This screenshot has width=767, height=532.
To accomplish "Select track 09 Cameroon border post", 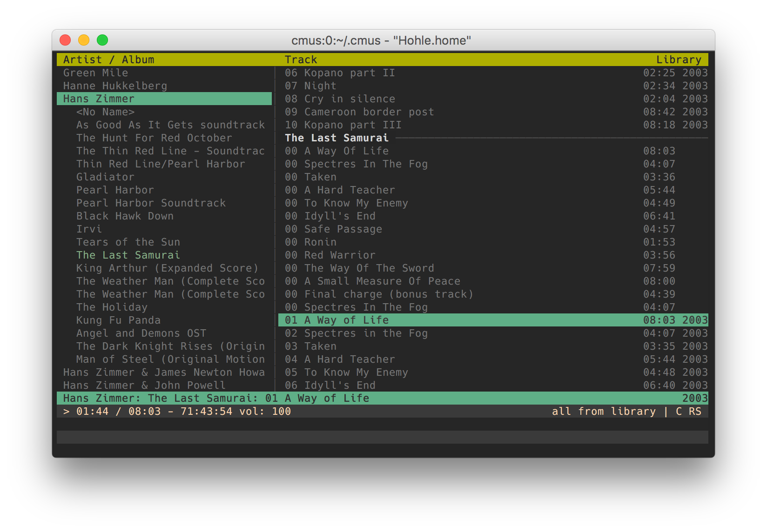I will click(493, 112).
